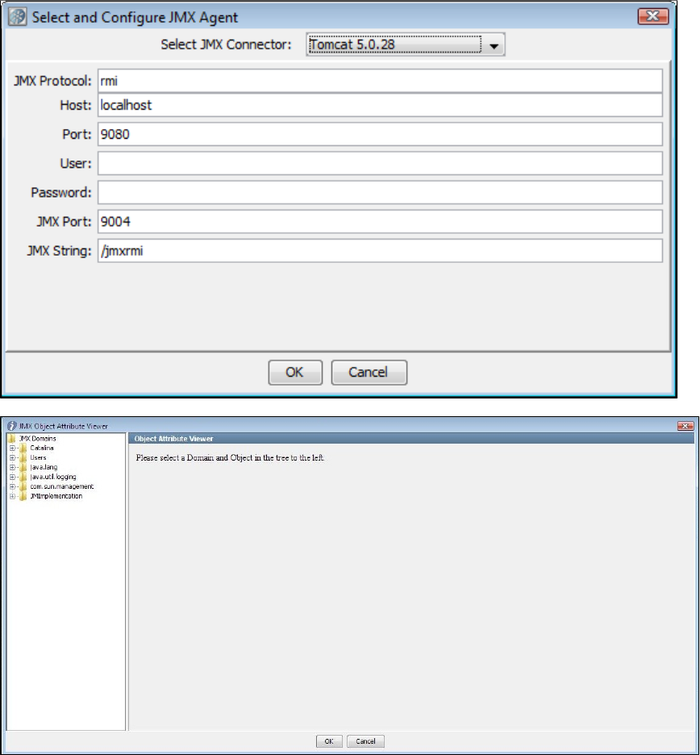Expand the java.util.logging domain node
The width and height of the screenshot is (700, 755).
[13, 477]
